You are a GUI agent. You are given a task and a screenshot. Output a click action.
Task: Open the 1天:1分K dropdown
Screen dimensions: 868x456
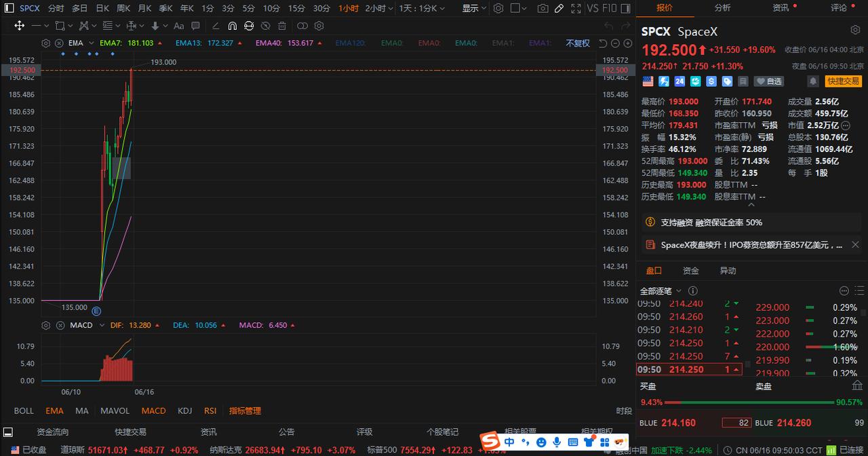422,8
